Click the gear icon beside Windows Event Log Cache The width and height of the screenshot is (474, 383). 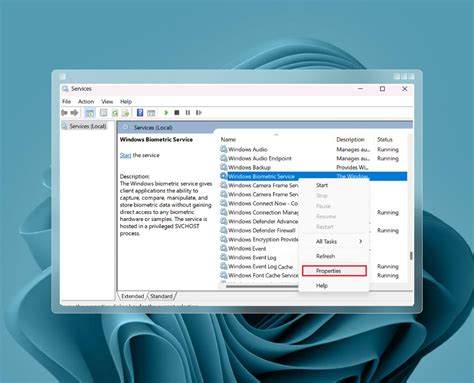224,266
